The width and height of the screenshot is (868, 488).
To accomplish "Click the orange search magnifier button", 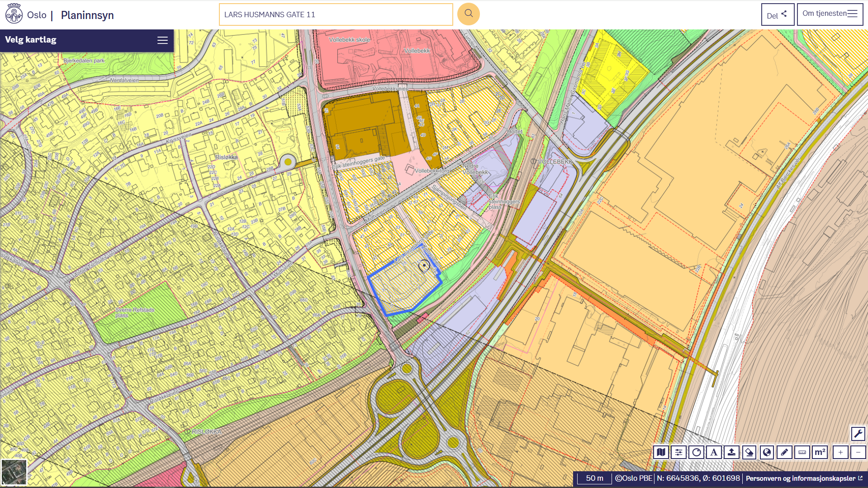I will coord(468,14).
